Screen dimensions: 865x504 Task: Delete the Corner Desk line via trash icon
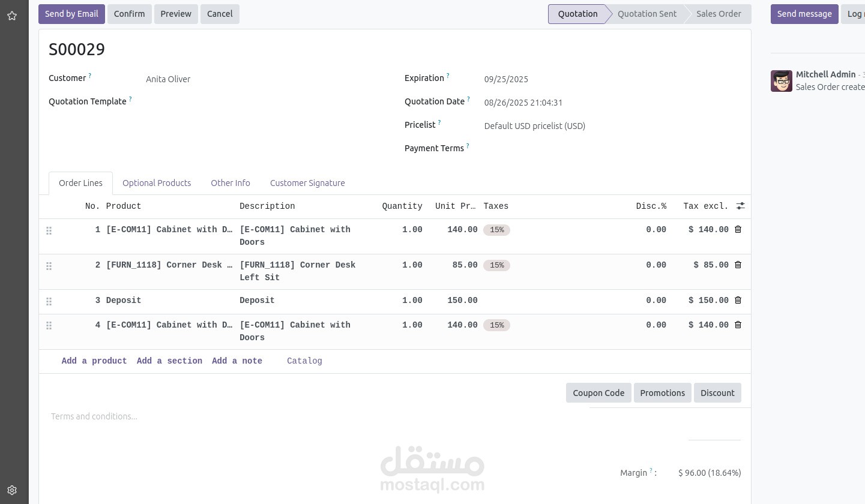click(738, 265)
